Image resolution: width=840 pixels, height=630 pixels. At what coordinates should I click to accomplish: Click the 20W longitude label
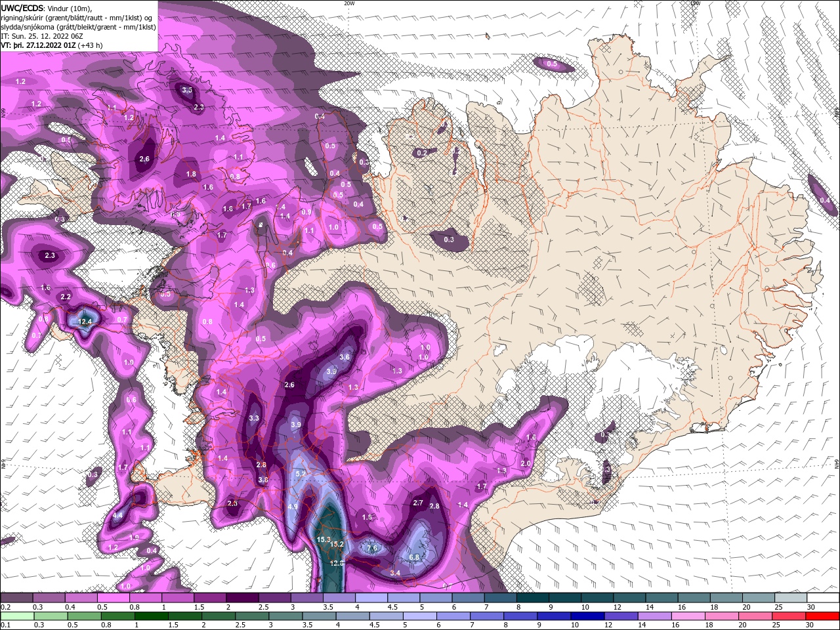349,3
